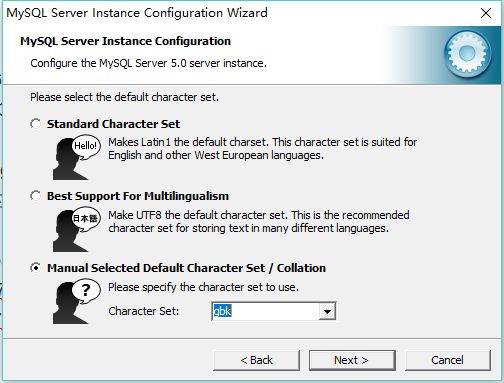The width and height of the screenshot is (504, 383).
Task: Click the gear icon in the header banner
Action: click(x=467, y=53)
